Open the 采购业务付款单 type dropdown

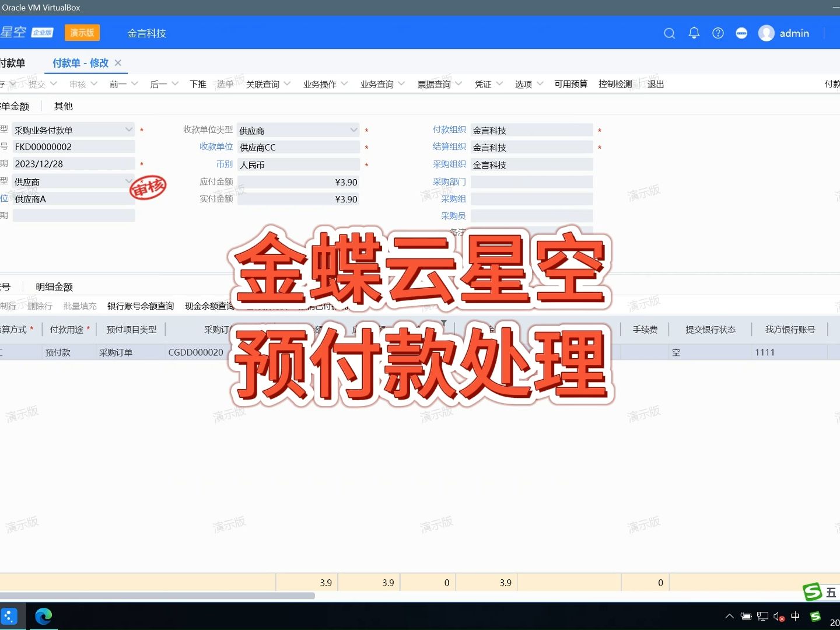(x=73, y=130)
